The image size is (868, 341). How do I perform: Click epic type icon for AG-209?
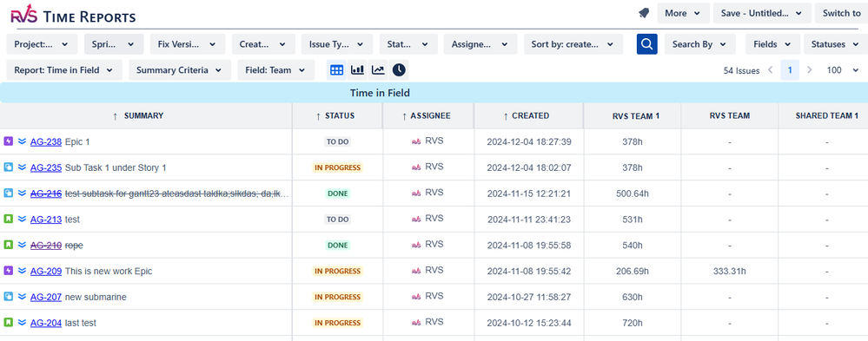[9, 271]
